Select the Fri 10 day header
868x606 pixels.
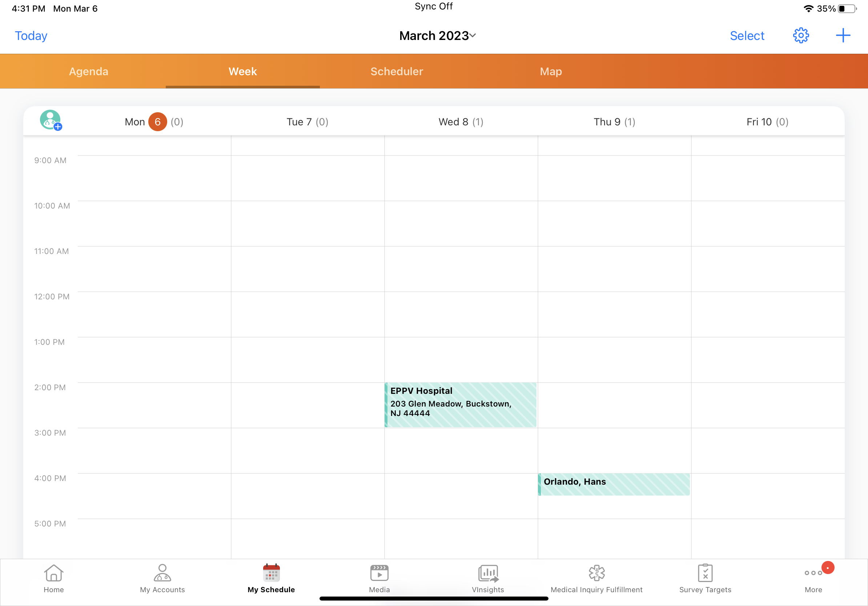767,122
